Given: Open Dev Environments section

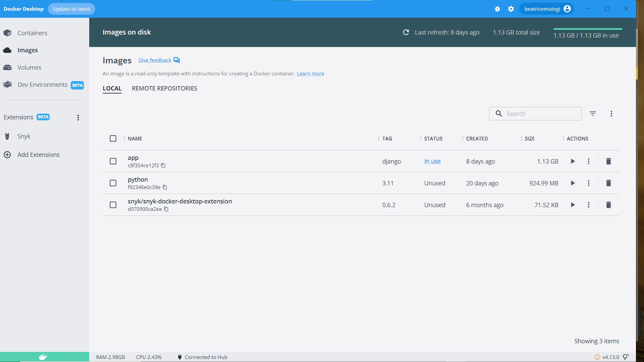Looking at the screenshot, I should click(x=43, y=85).
